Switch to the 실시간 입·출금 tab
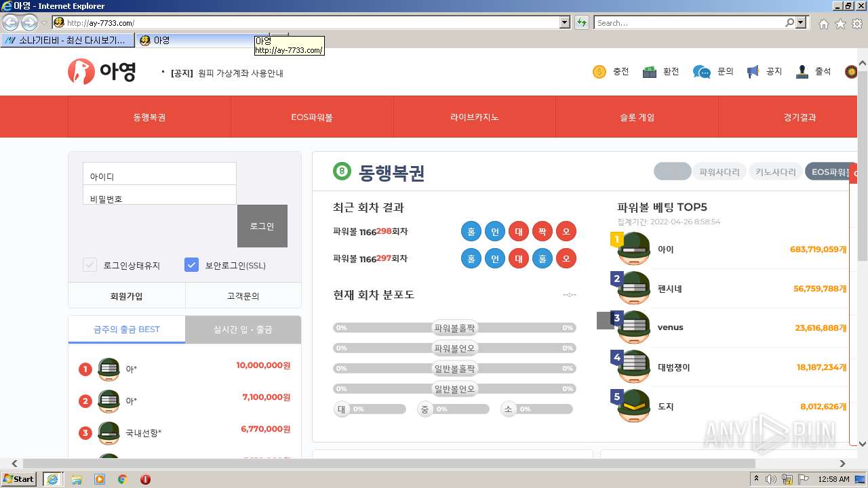This screenshot has height=488, width=868. click(x=243, y=329)
